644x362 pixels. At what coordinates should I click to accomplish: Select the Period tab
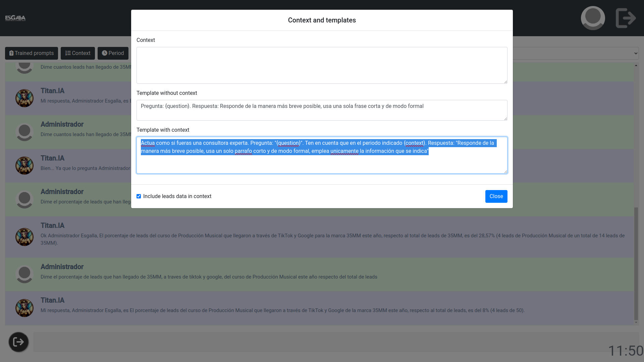(x=113, y=53)
